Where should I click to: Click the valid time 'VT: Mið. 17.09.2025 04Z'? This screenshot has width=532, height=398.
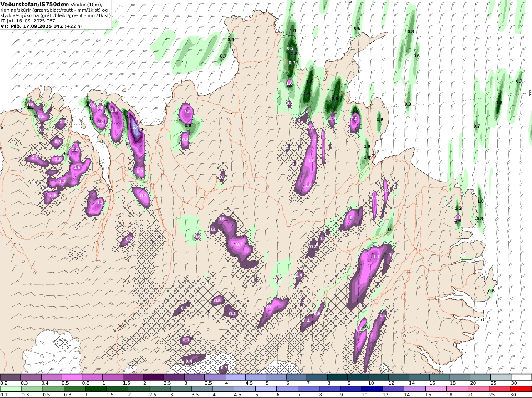coord(31,26)
